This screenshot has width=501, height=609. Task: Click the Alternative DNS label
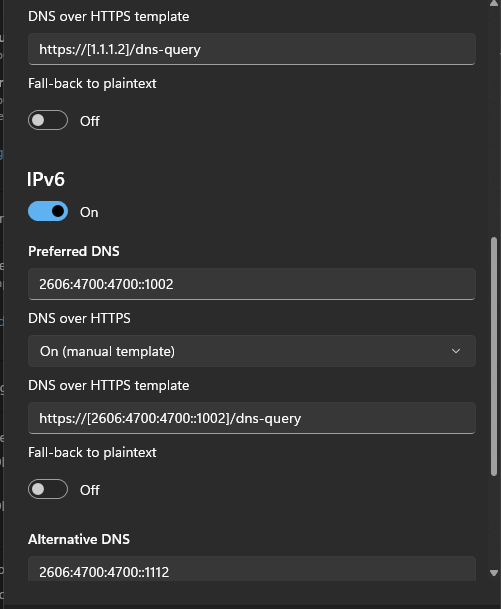(79, 539)
